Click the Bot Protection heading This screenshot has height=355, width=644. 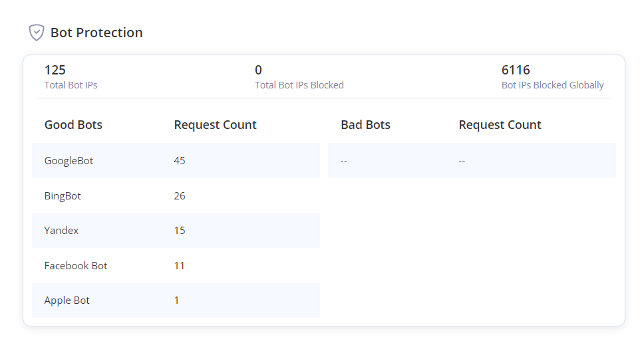[96, 33]
